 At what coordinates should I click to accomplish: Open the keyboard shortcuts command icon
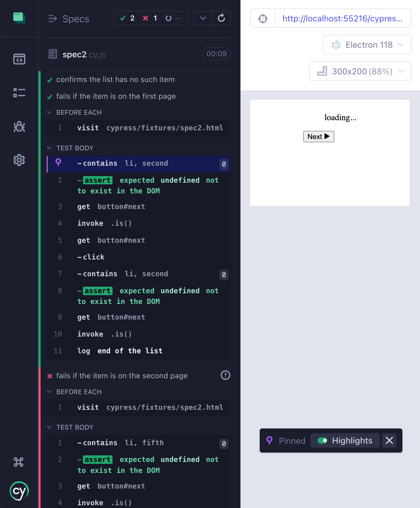tap(19, 462)
